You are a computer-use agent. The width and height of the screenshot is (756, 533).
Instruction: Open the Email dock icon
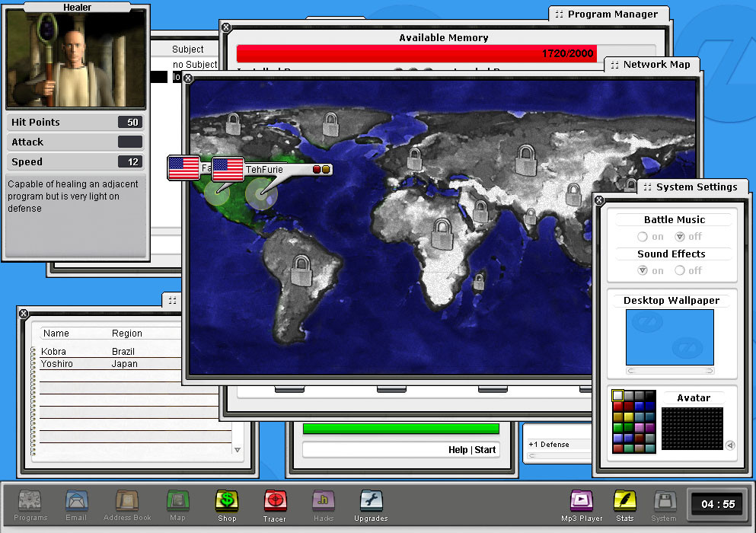(x=76, y=505)
